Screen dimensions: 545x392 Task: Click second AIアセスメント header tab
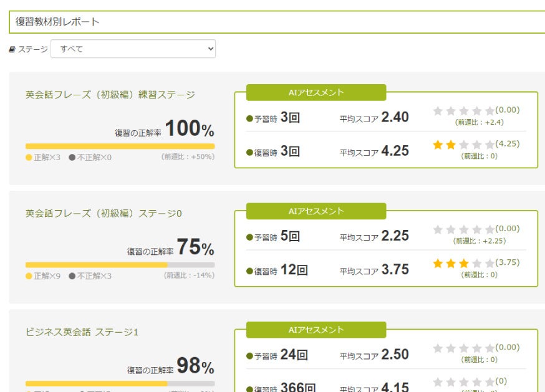pos(316,211)
